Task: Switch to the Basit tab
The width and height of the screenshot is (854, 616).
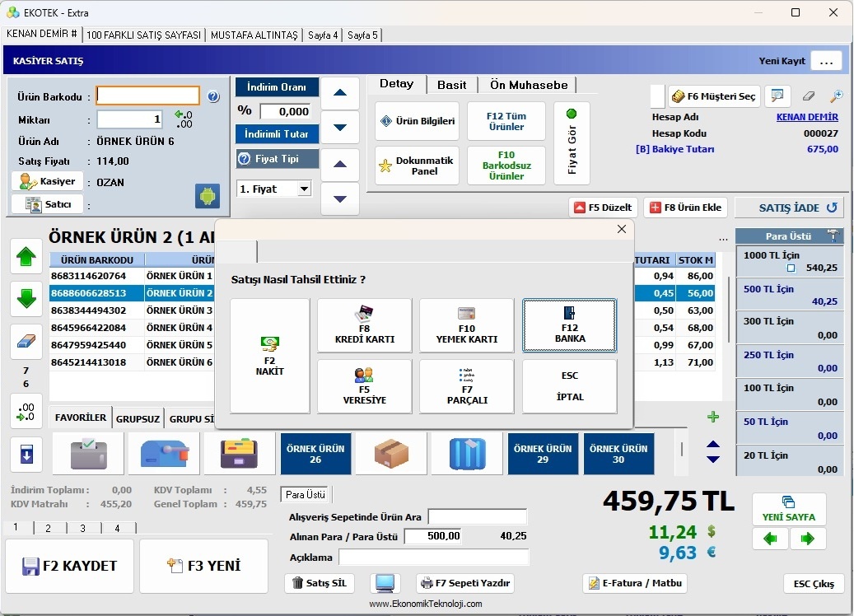Action: point(451,85)
